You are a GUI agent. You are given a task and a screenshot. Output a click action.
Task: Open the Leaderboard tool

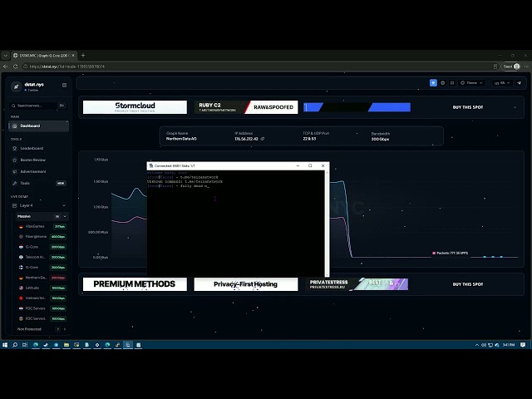(x=32, y=148)
